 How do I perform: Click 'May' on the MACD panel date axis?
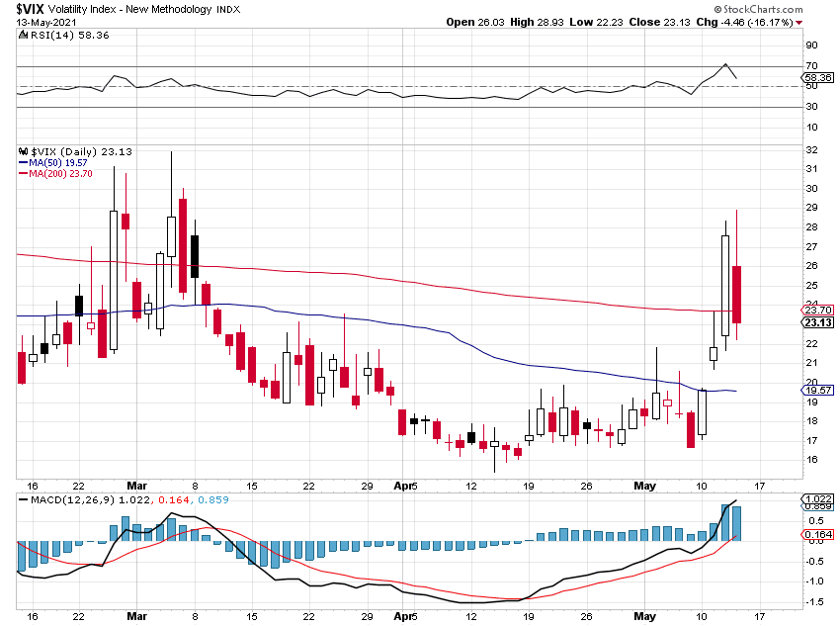645,616
